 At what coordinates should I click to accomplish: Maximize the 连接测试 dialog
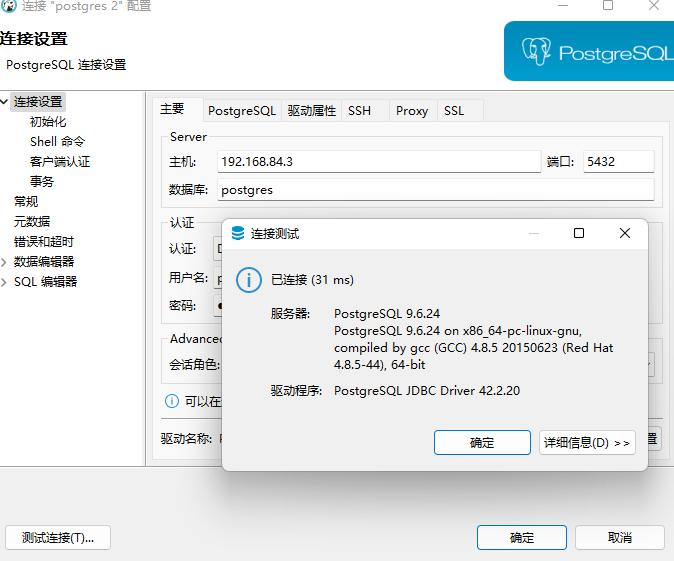(579, 233)
